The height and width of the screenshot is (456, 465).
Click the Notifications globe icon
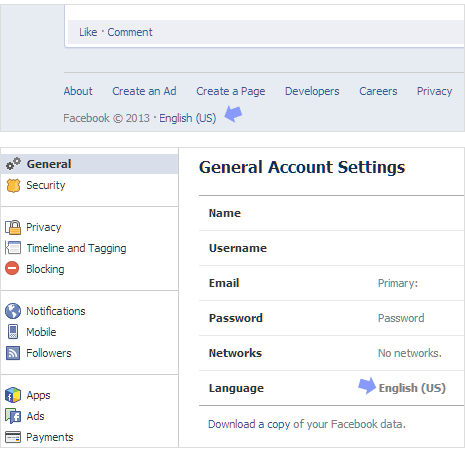[13, 311]
